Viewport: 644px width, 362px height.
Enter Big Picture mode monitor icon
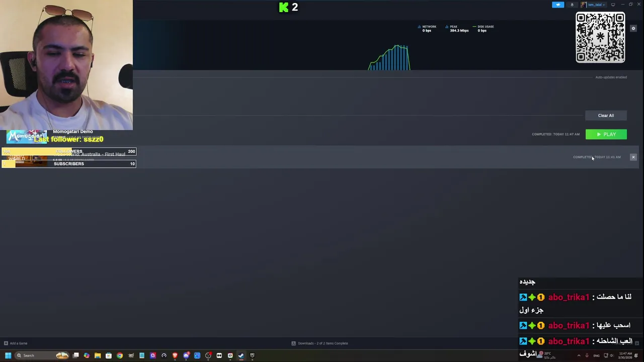click(613, 5)
